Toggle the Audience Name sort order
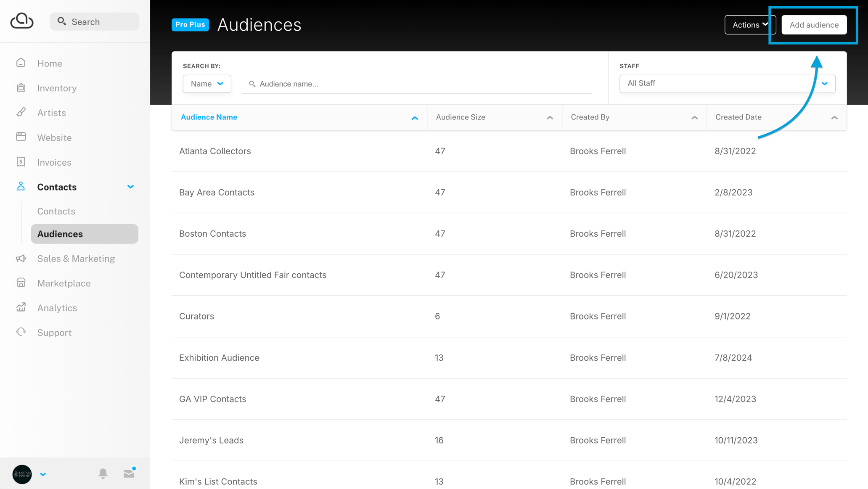The width and height of the screenshot is (868, 489). pyautogui.click(x=415, y=118)
